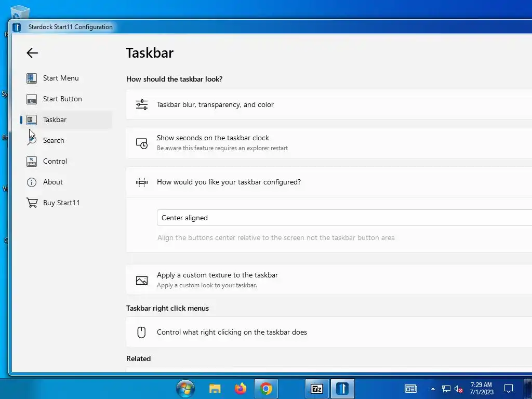Screen dimensions: 532x399
Task: Click the taskbar clock showing 7:29 AM
Action: click(x=481, y=389)
